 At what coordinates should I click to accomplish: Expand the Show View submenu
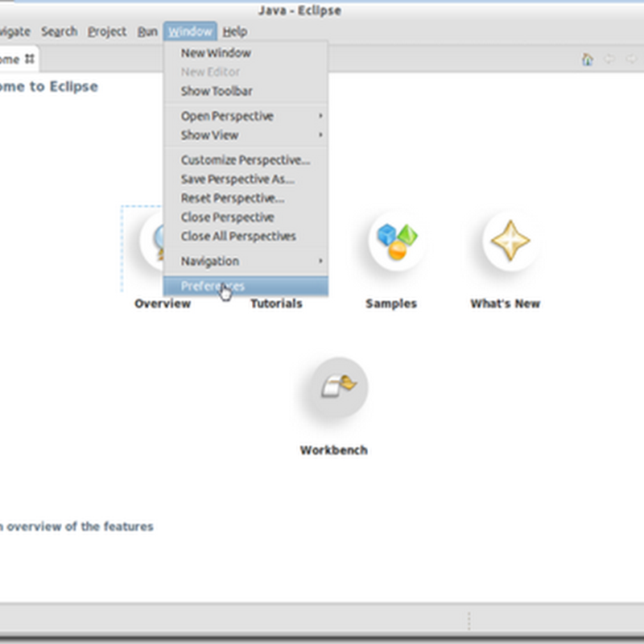246,135
